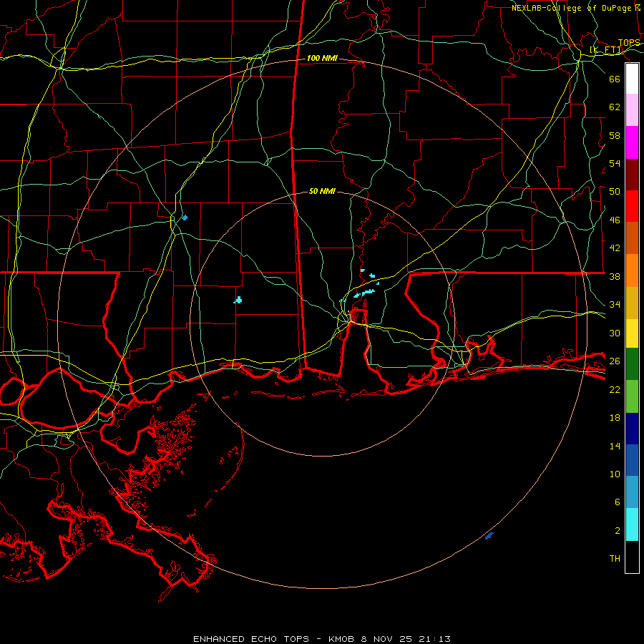Select the "38" legend value

(x=615, y=276)
